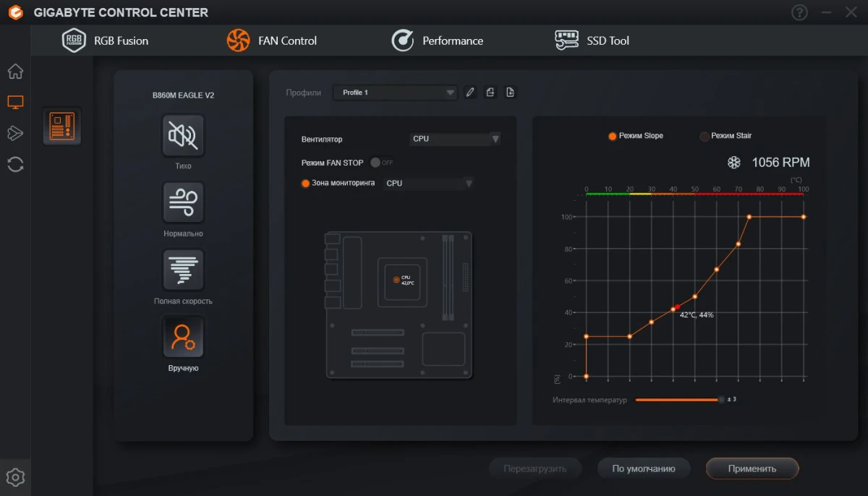Click the B860M EAGLE V2 label
868x496 pixels.
(183, 95)
